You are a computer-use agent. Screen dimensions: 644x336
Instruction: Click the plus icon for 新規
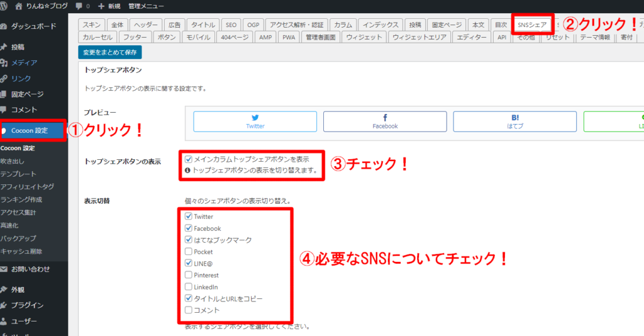[x=101, y=6]
